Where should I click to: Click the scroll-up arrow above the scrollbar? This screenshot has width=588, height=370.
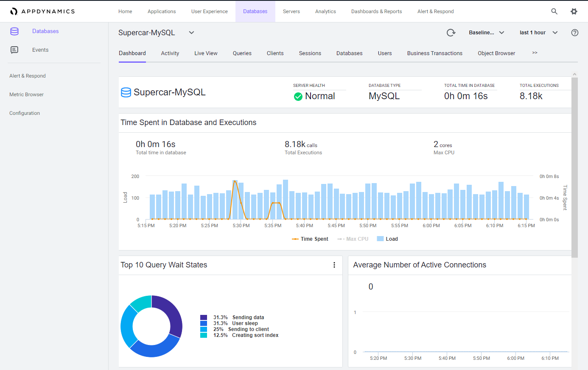574,74
